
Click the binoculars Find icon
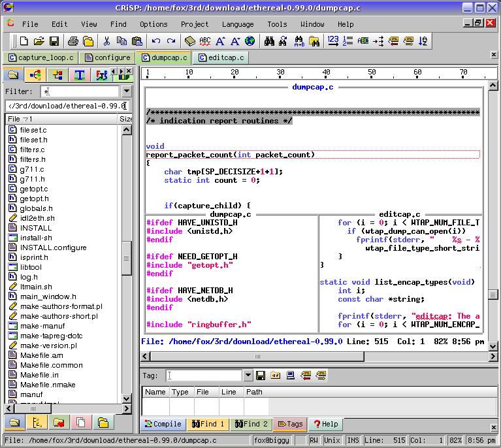coord(269,41)
